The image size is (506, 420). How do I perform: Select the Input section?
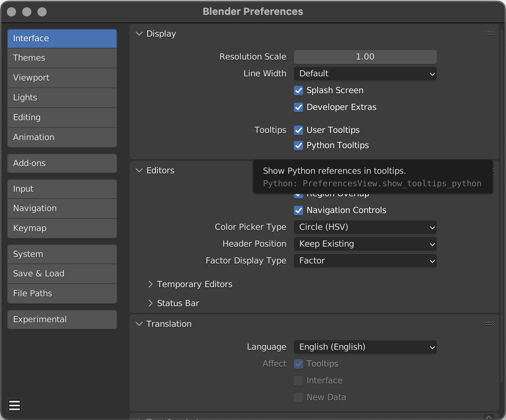62,189
